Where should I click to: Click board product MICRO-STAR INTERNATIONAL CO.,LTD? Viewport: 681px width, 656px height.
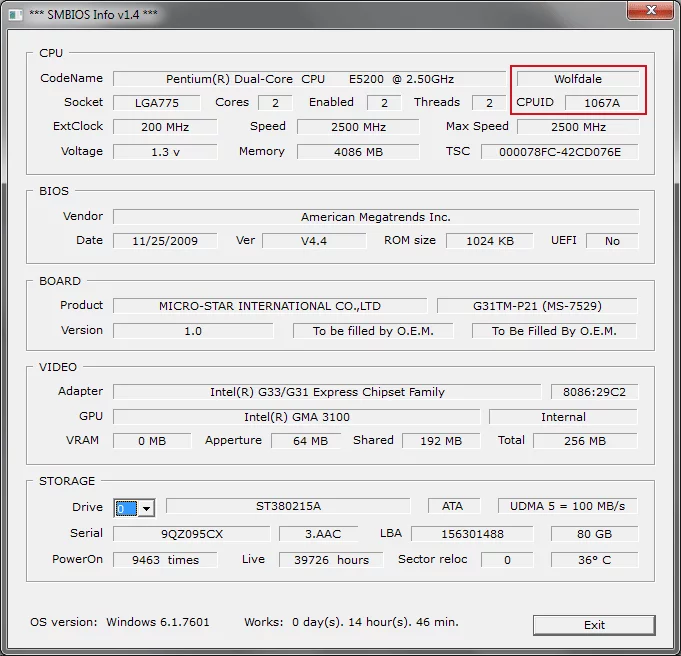(x=270, y=306)
